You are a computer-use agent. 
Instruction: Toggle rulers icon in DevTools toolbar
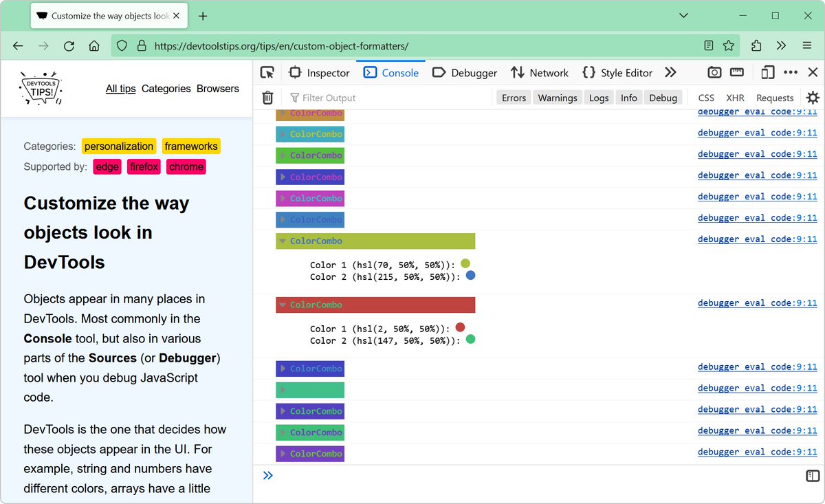(x=737, y=72)
